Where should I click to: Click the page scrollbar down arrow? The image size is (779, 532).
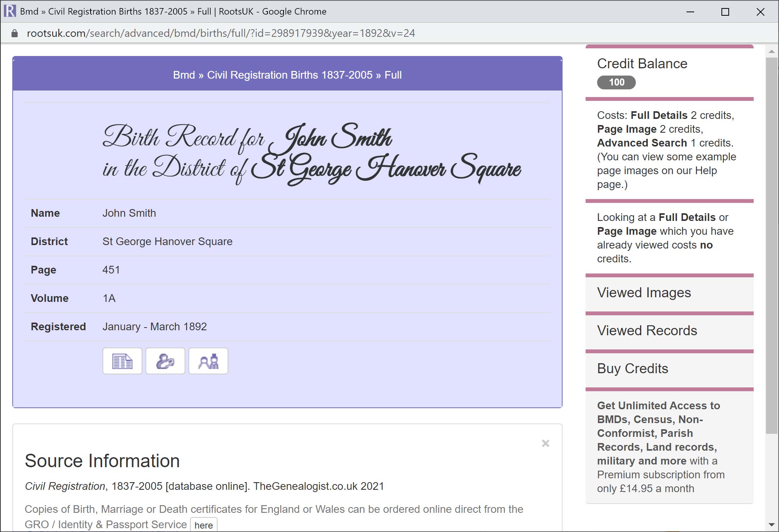tap(771, 524)
